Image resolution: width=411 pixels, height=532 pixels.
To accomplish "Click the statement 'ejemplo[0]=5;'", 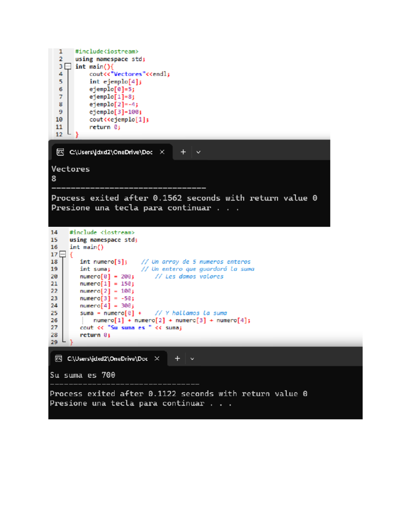I will (x=112, y=89).
